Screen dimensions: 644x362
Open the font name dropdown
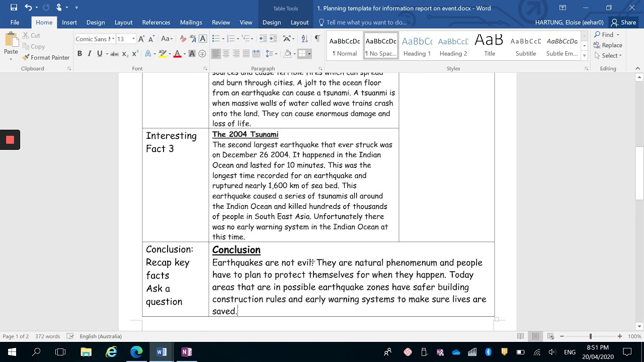(112, 39)
